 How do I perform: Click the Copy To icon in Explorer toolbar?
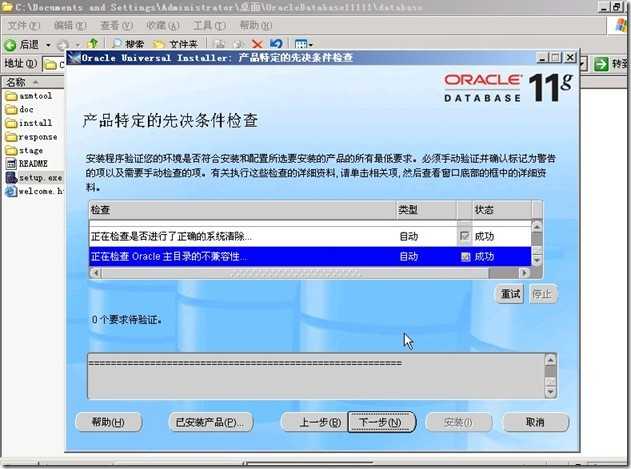[239, 44]
